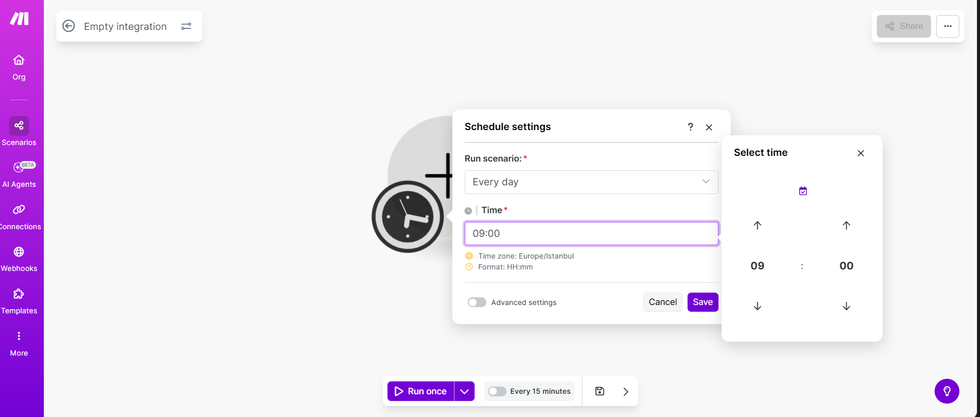980x417 pixels.
Task: Click the calendar icon in Select time
Action: tap(803, 191)
